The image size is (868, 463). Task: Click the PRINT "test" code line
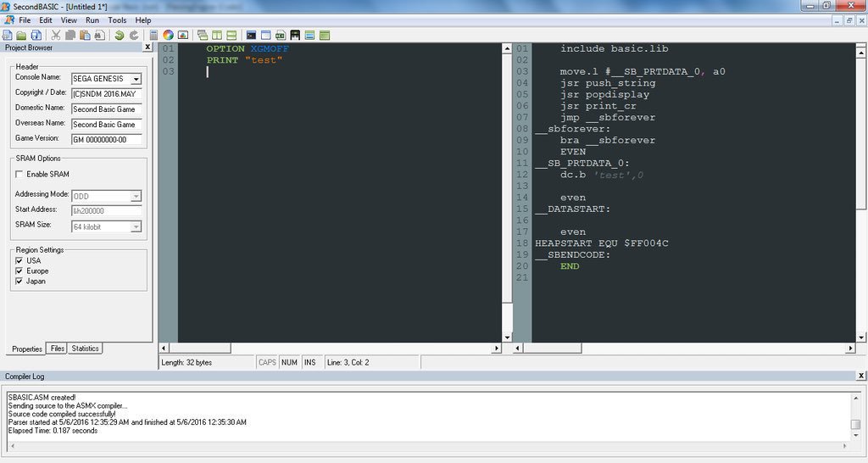click(244, 60)
